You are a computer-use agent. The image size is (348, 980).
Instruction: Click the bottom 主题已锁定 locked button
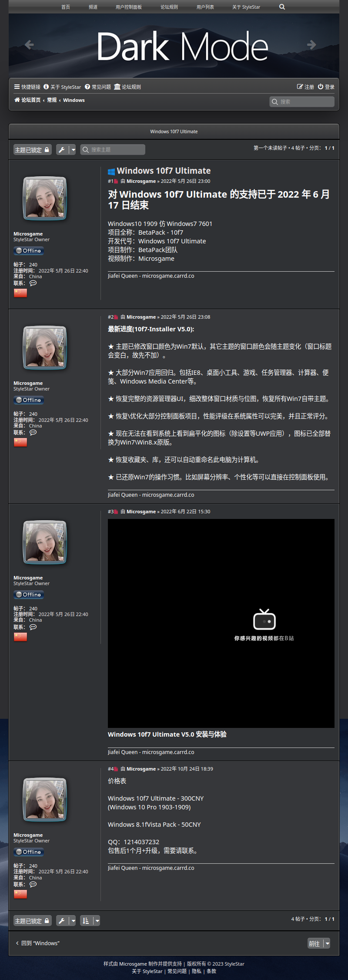[33, 921]
